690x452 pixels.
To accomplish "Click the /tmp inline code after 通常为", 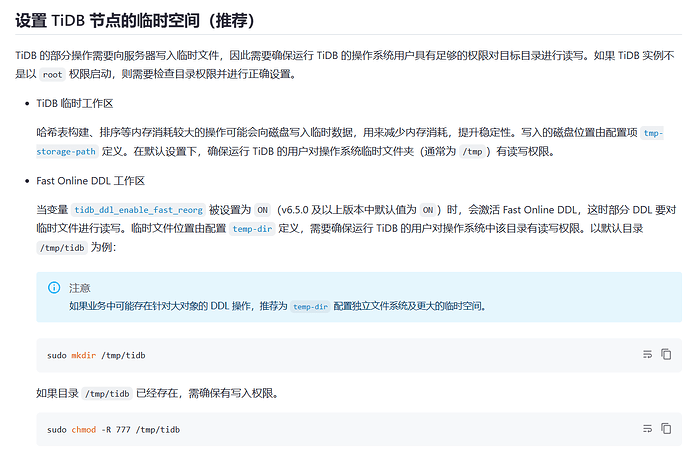I will tap(472, 152).
